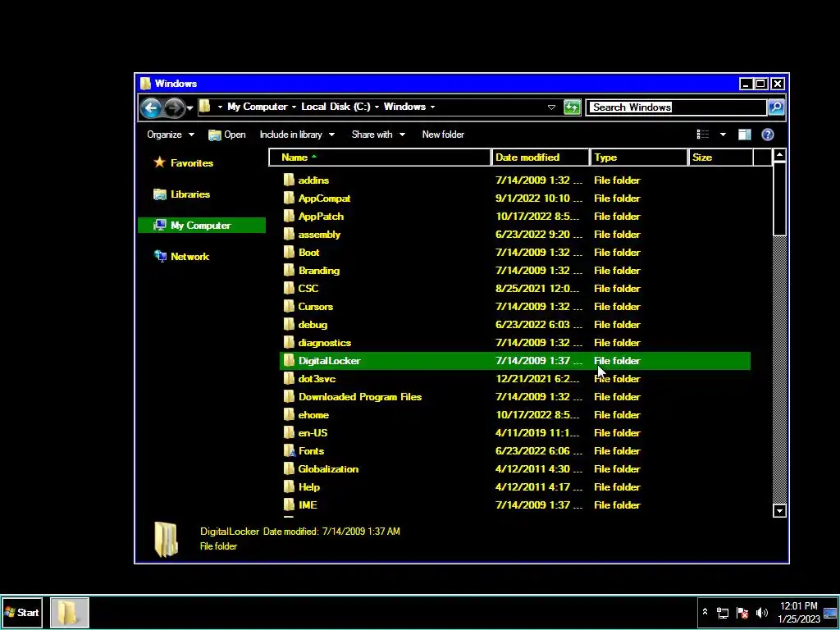Click the network tray icon
The height and width of the screenshot is (630, 840).
(x=723, y=612)
